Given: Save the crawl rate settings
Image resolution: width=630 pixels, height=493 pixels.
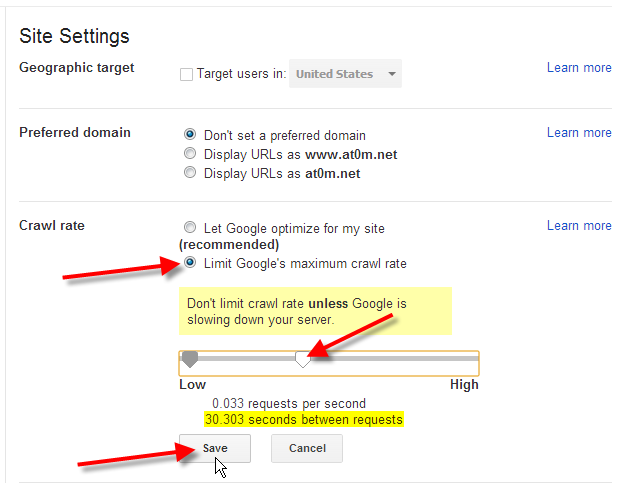Looking at the screenshot, I should (x=215, y=448).
